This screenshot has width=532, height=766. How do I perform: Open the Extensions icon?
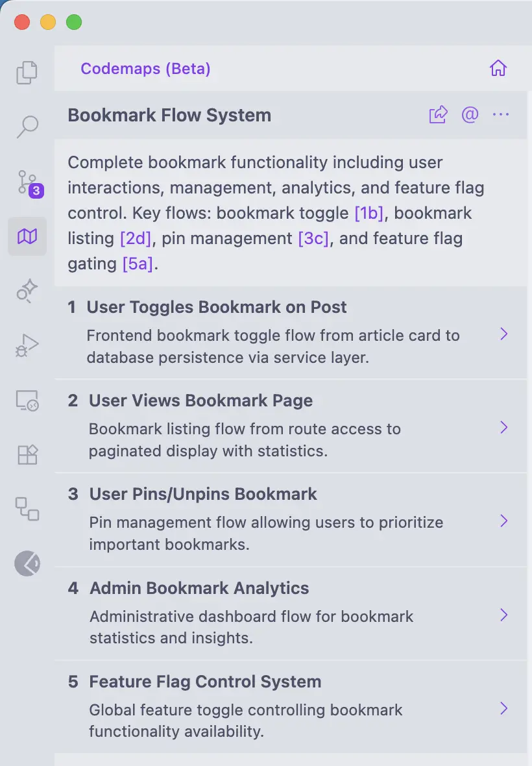tap(27, 454)
